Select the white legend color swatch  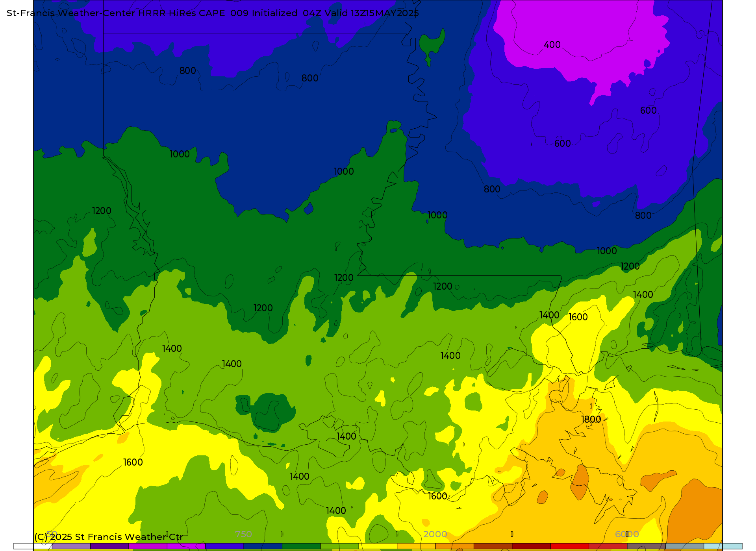pyautogui.click(x=33, y=546)
